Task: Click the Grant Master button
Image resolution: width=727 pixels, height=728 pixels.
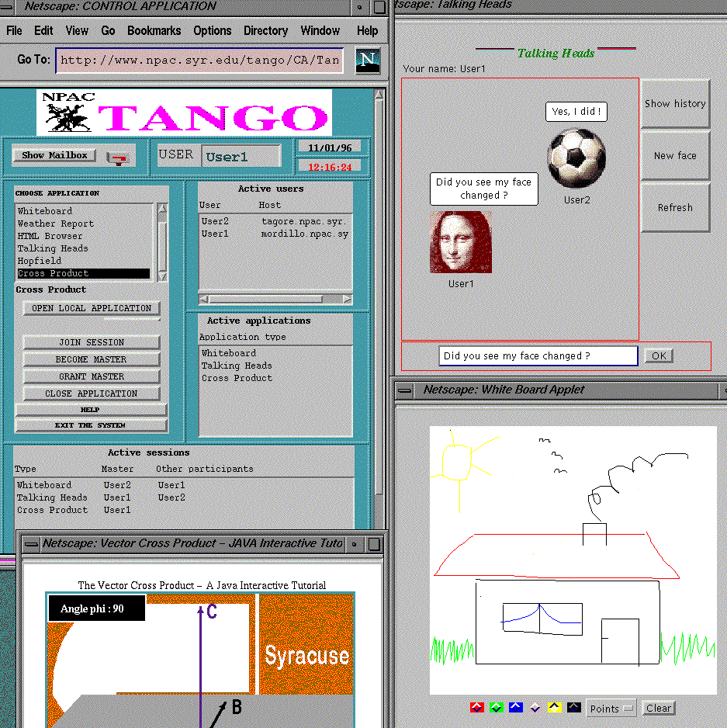Action: [92, 376]
